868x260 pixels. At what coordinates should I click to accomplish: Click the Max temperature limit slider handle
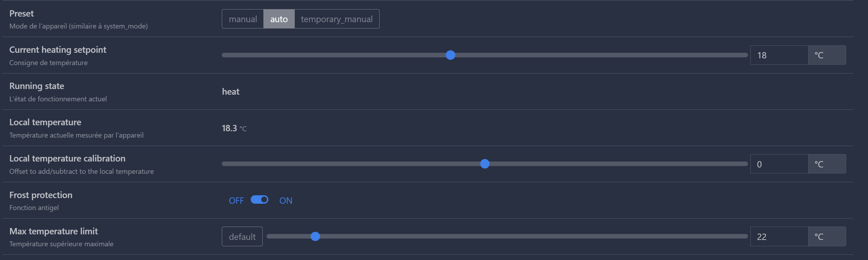tap(316, 236)
